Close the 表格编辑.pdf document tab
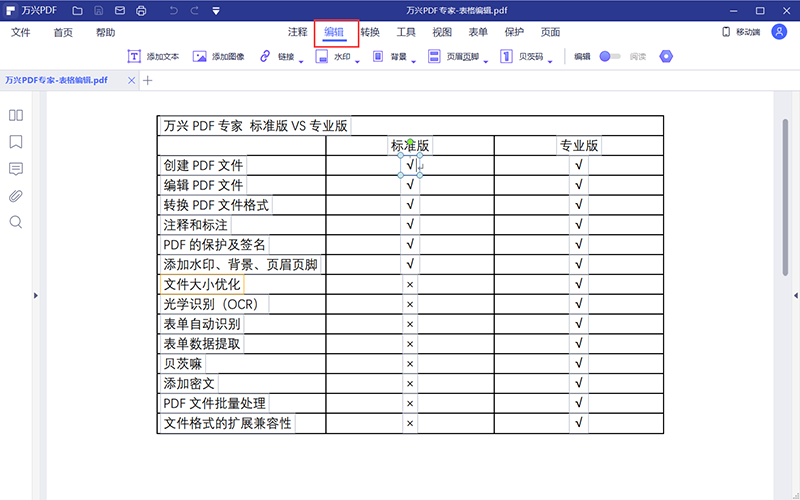Viewport: 800px width, 500px height. (132, 80)
